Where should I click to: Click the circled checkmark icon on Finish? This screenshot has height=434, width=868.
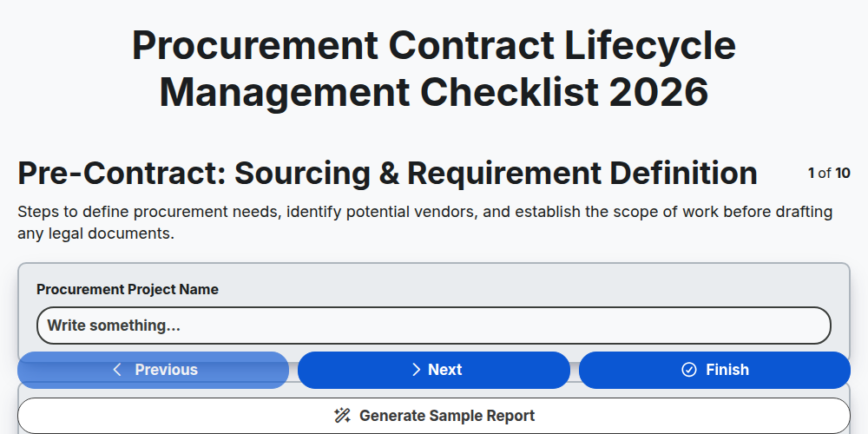pyautogui.click(x=688, y=370)
